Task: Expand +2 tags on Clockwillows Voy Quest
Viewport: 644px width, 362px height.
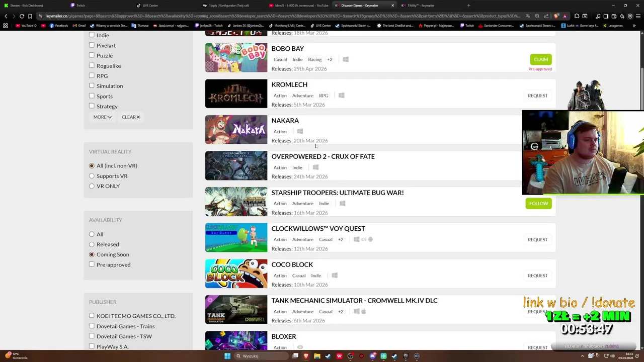Action: (x=341, y=239)
